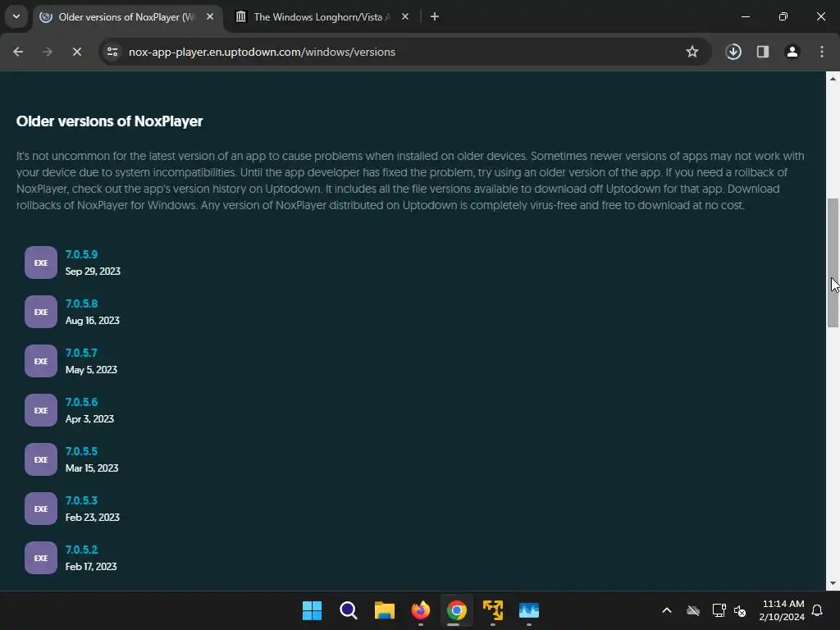The image size is (840, 630).
Task: Click the yellow arrows app in taskbar
Action: tap(493, 610)
